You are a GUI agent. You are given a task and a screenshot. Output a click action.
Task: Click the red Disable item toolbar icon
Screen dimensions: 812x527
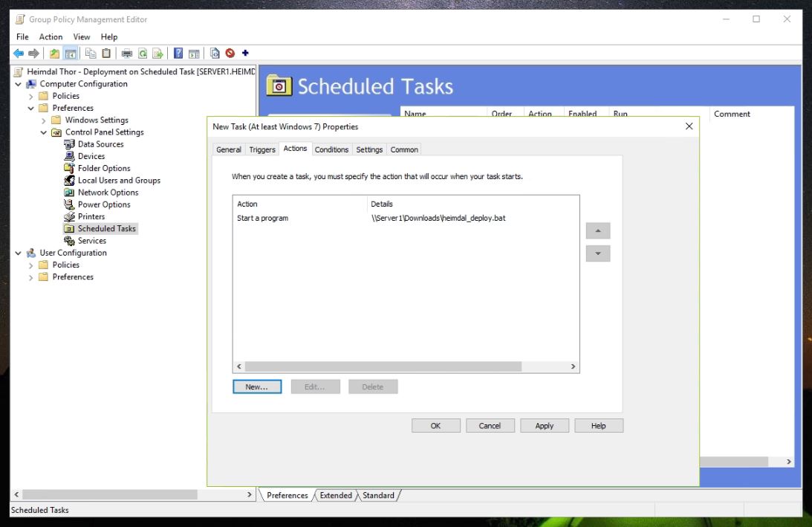(x=230, y=53)
